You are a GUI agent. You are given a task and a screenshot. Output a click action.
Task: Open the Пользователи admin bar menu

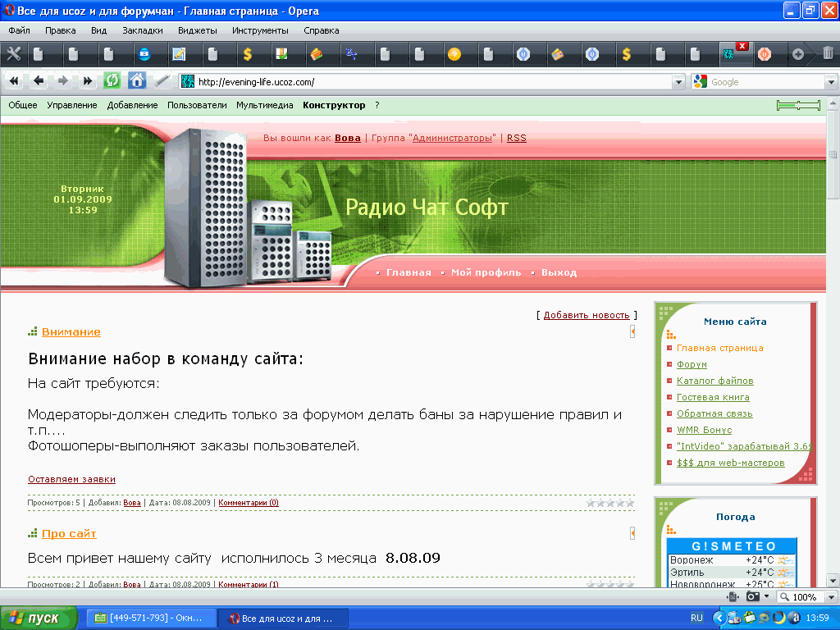click(x=197, y=105)
